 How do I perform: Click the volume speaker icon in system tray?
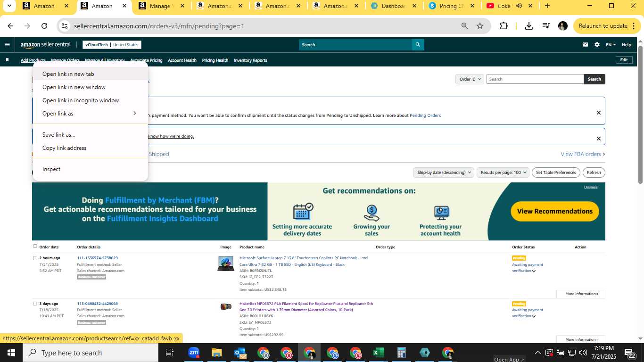[x=584, y=353]
